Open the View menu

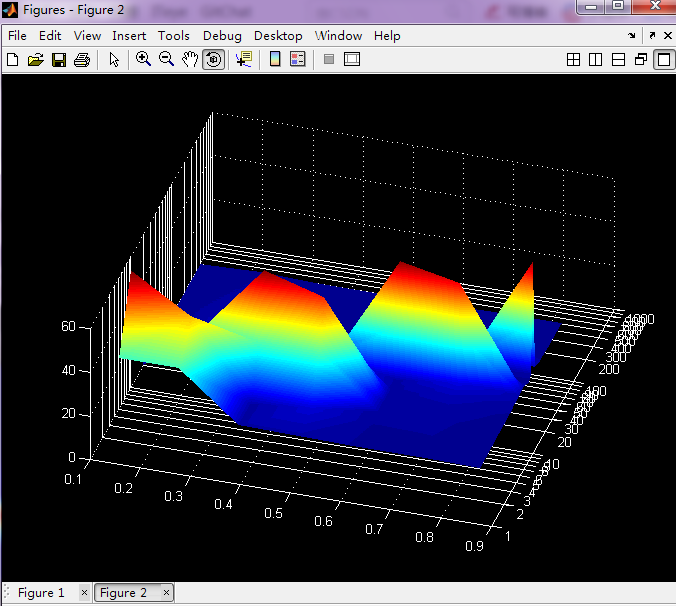coord(87,36)
